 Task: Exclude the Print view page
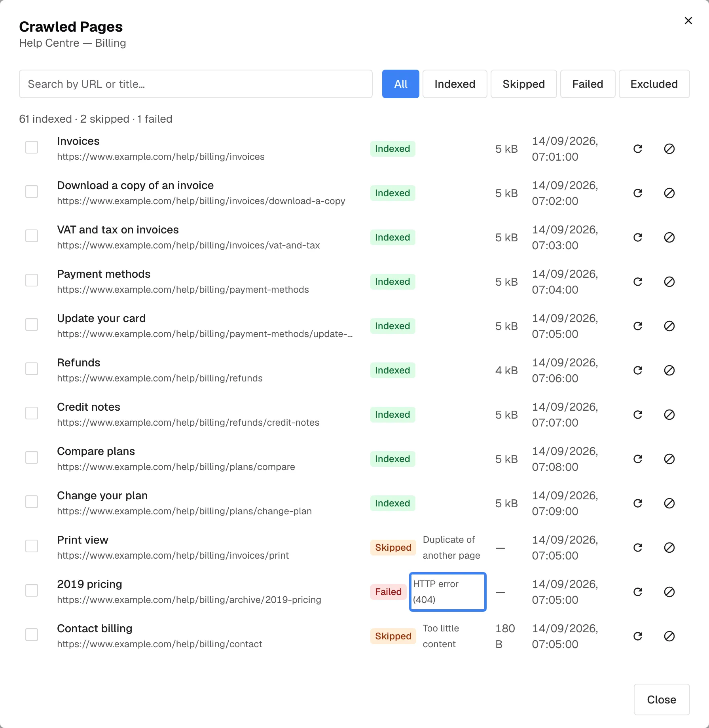(x=669, y=548)
